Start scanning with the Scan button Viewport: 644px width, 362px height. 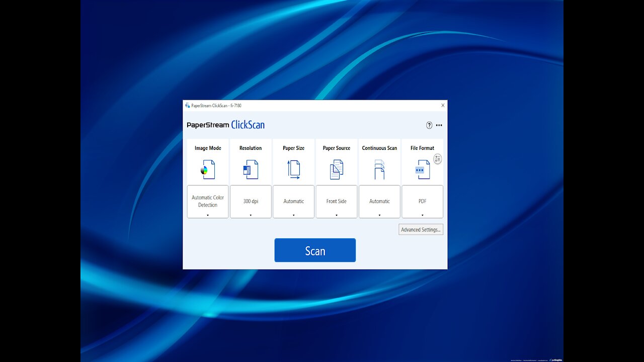(315, 250)
